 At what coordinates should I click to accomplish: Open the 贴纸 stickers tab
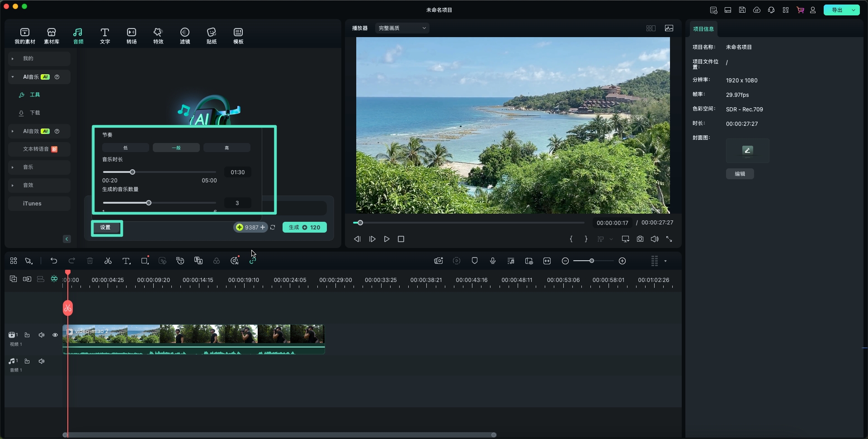click(x=212, y=36)
